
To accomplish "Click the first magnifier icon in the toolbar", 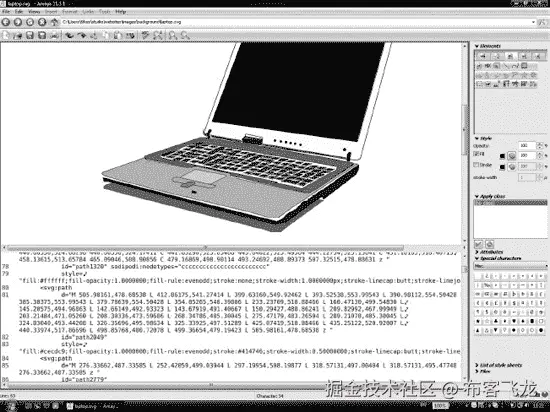I will (x=173, y=35).
